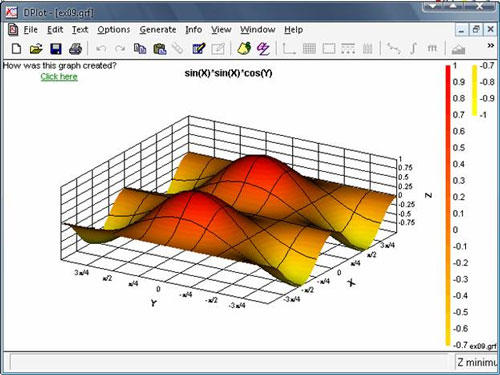Open the Text menu
Viewport: 500px width, 375px height.
coord(80,30)
